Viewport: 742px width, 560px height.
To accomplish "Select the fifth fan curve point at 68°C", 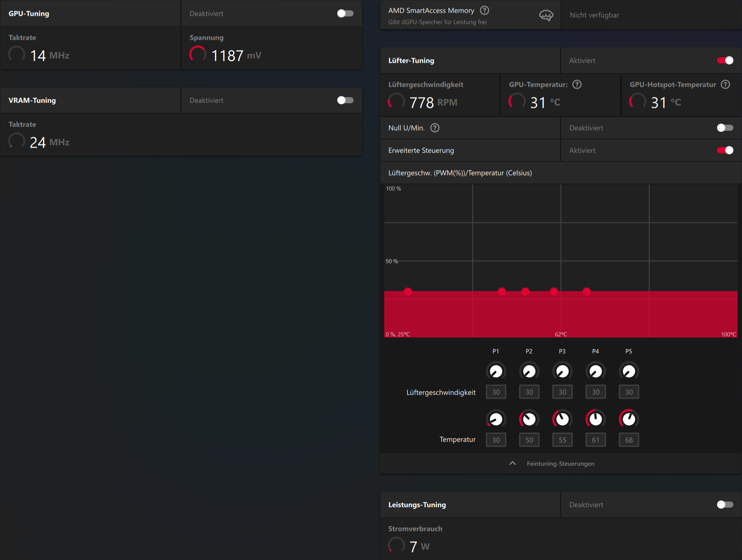I will 587,291.
